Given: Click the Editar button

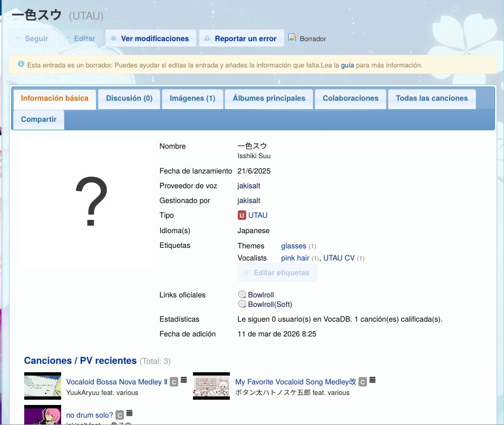Looking at the screenshot, I should tap(80, 38).
